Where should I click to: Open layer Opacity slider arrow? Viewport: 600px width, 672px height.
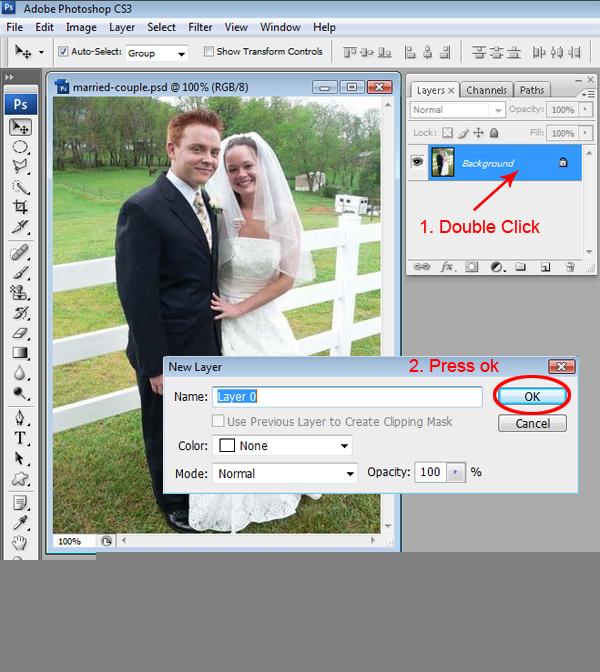[x=585, y=109]
